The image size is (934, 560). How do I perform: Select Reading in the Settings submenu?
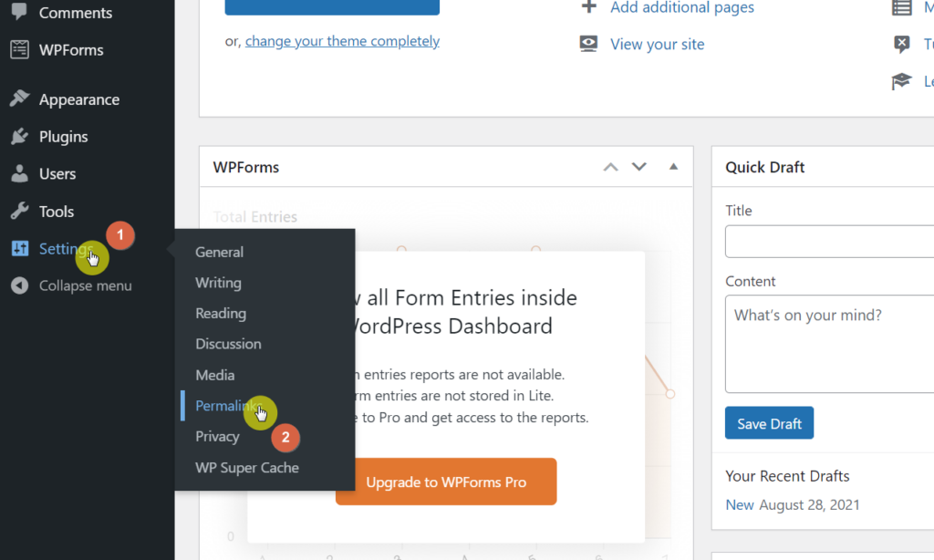pyautogui.click(x=221, y=314)
